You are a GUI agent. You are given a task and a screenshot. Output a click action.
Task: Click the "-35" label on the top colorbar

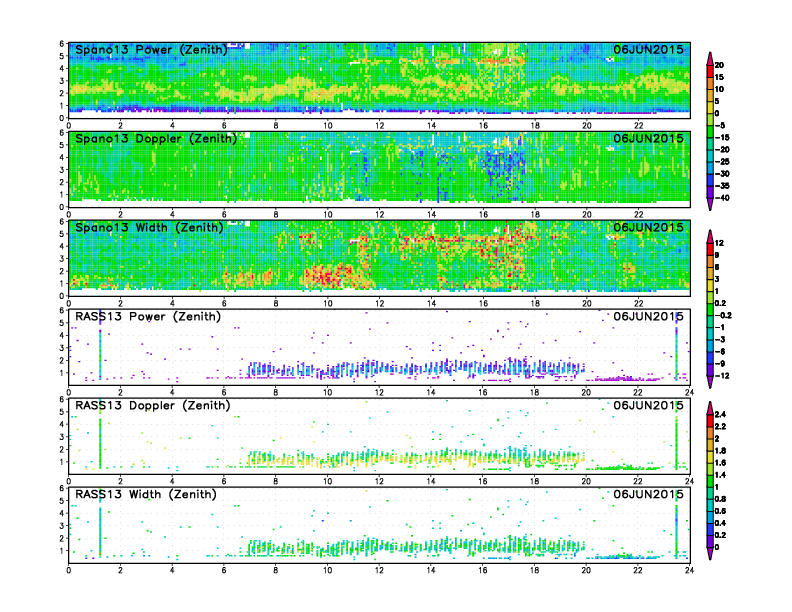pyautogui.click(x=722, y=186)
